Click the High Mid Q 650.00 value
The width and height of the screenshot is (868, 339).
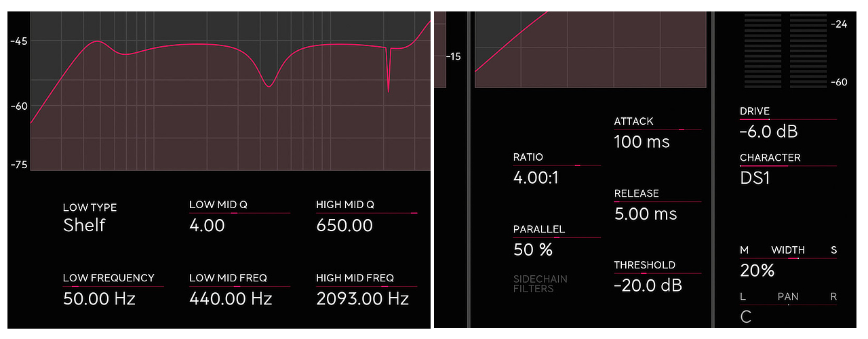point(344,226)
